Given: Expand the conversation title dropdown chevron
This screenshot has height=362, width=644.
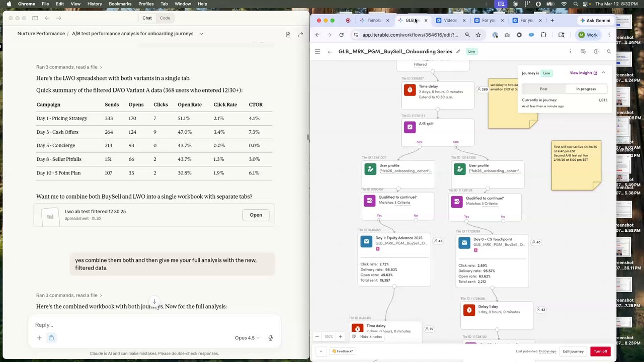Looking at the screenshot, I should (201, 34).
